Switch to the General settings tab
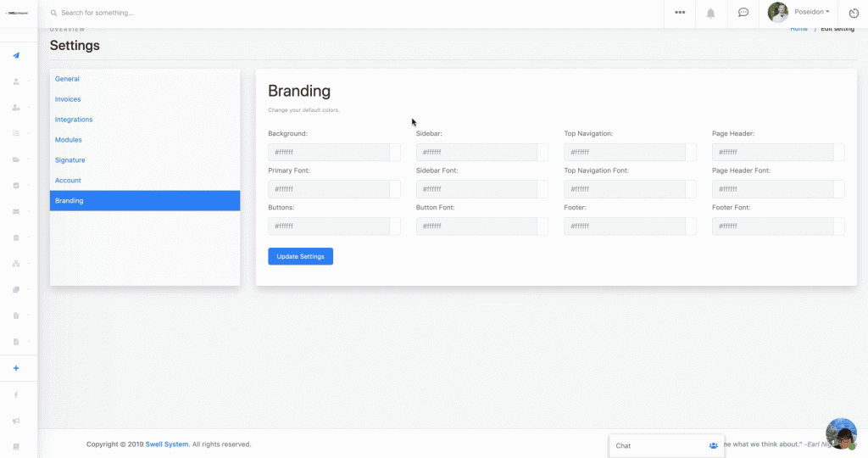868x458 pixels. (x=145, y=79)
